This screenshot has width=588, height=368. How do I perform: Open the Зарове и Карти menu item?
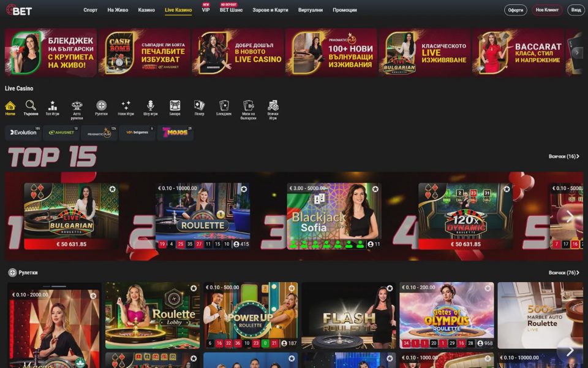pos(270,10)
